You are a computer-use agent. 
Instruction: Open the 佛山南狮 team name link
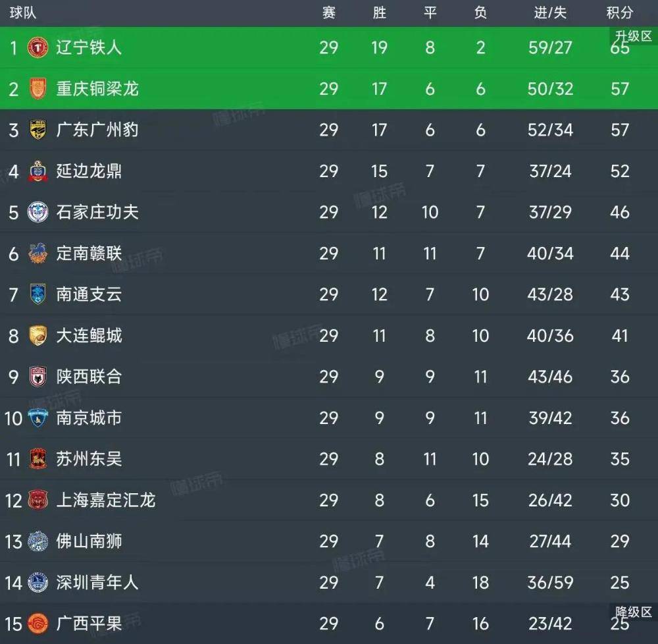point(89,541)
